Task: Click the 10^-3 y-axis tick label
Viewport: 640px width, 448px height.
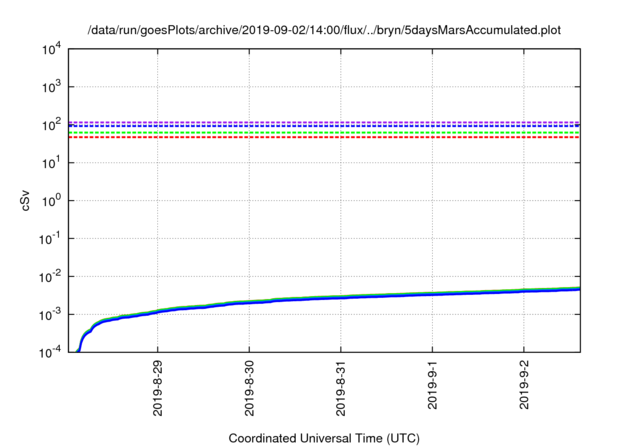Action: [50, 315]
